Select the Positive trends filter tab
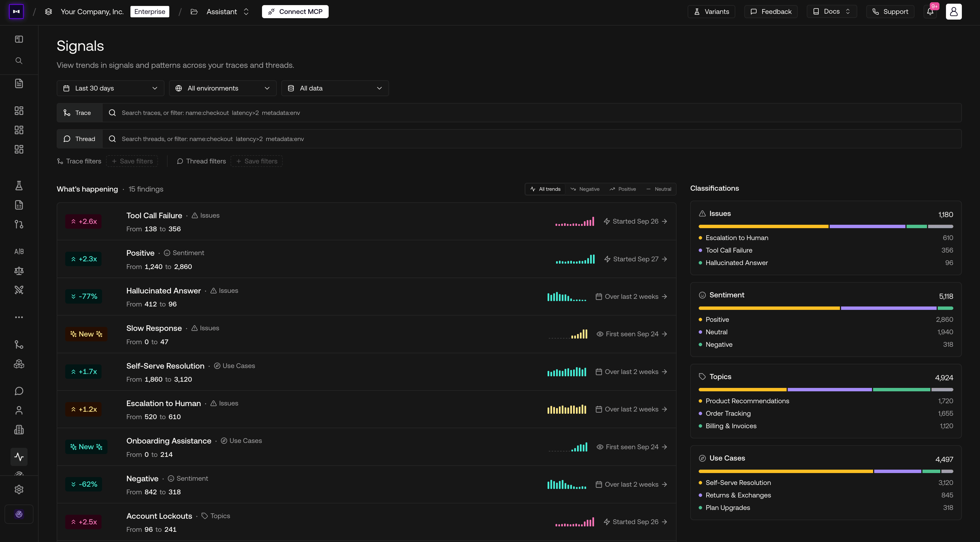The image size is (980, 542). point(622,189)
